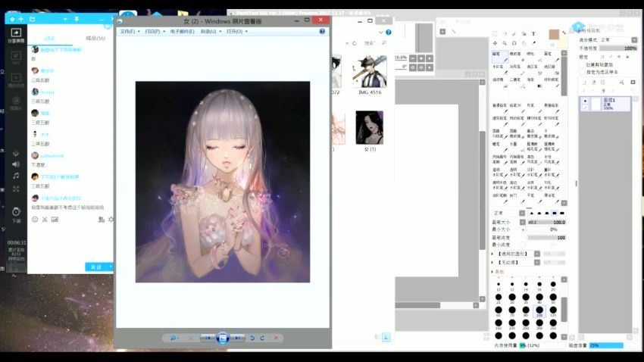This screenshot has width=644, height=362.
Task: Open the 刻录(U) menu in Photo Viewer
Action: click(x=211, y=31)
